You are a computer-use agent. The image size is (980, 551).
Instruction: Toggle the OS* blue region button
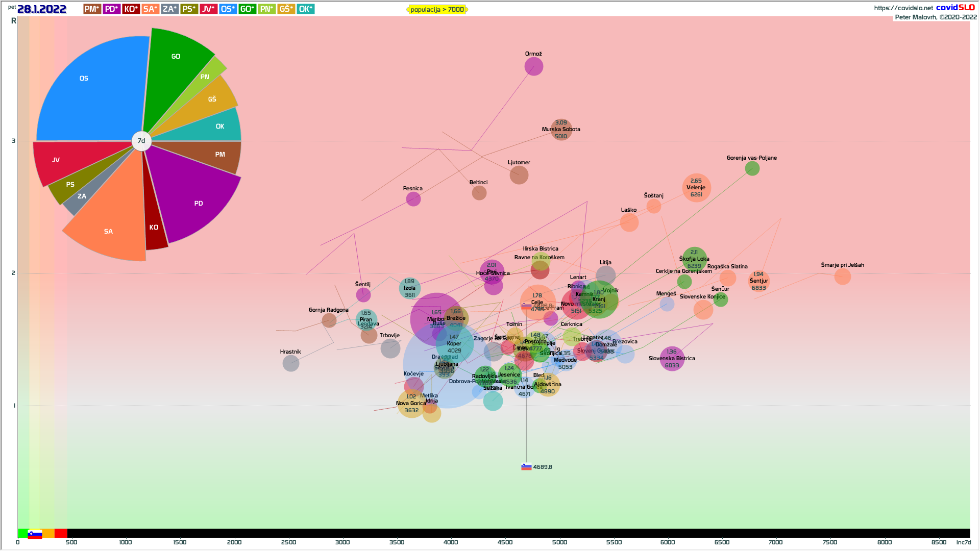click(x=228, y=9)
